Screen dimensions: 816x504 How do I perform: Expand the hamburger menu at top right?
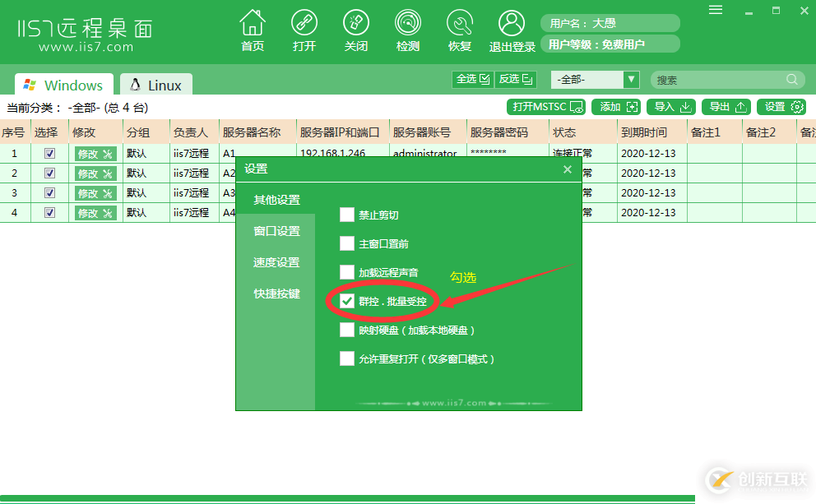(715, 10)
